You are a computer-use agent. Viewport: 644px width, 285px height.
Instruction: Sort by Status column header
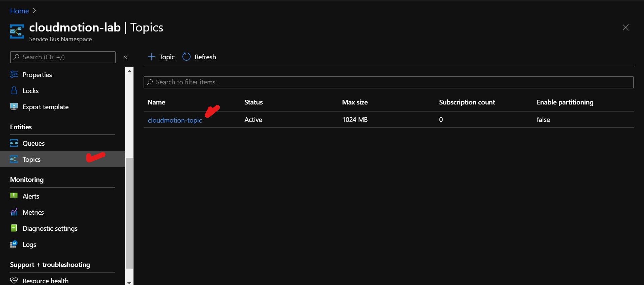click(254, 102)
